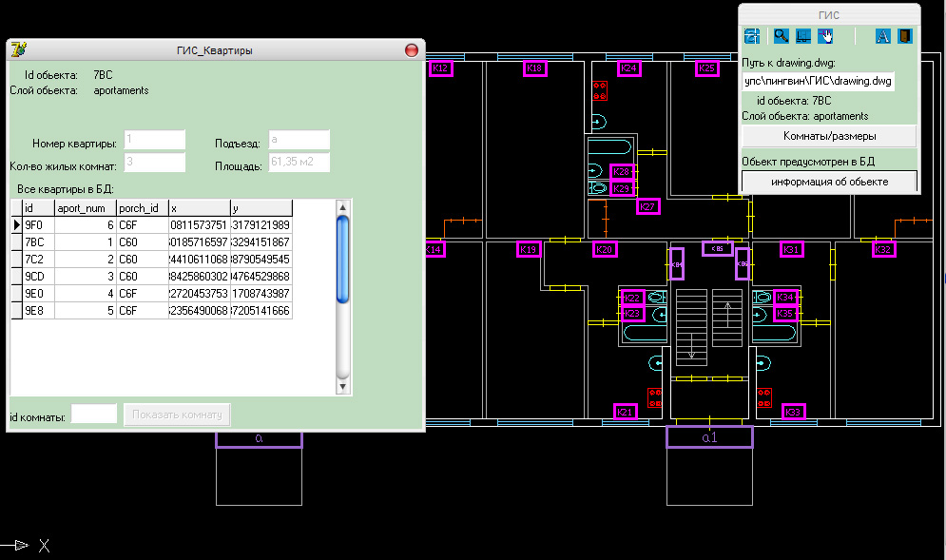Click the letter A text tool icon
946x560 pixels.
pyautogui.click(x=882, y=36)
